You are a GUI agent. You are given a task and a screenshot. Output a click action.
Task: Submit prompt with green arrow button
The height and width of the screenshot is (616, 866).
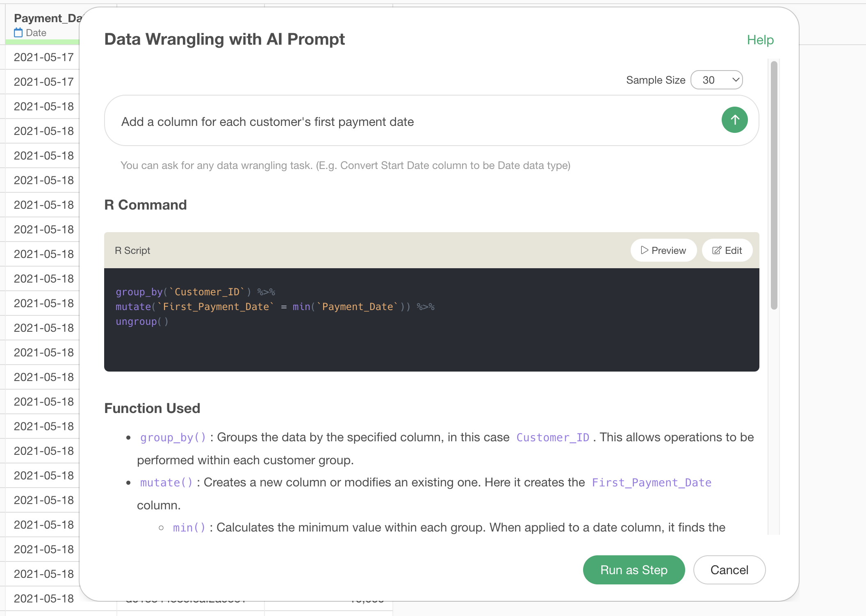tap(734, 120)
